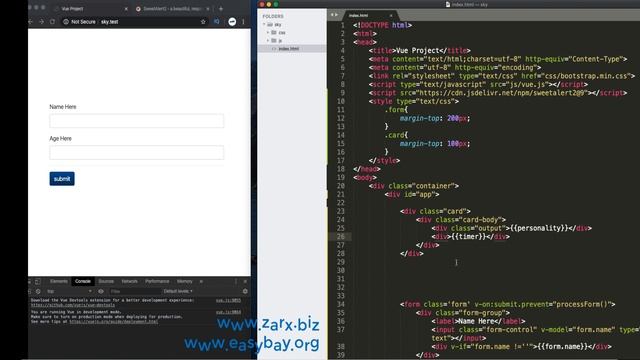
Task: Click Sublime's next tab arrow
Action: (336, 15)
